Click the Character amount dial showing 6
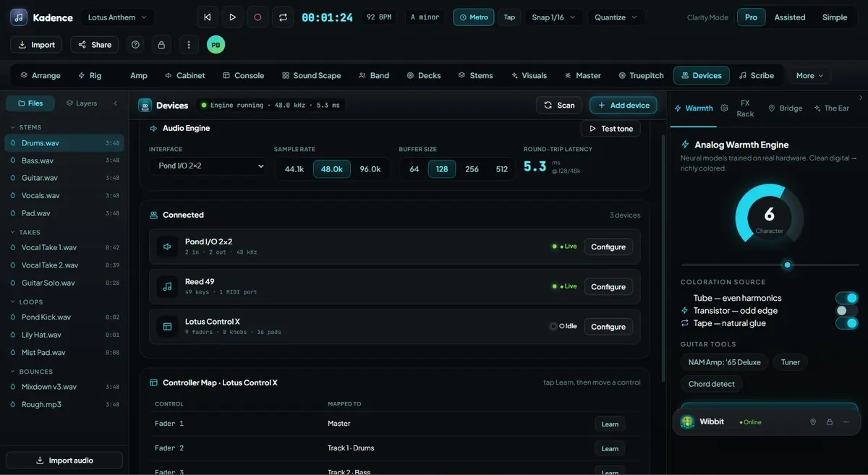This screenshot has width=868, height=475. (x=769, y=216)
